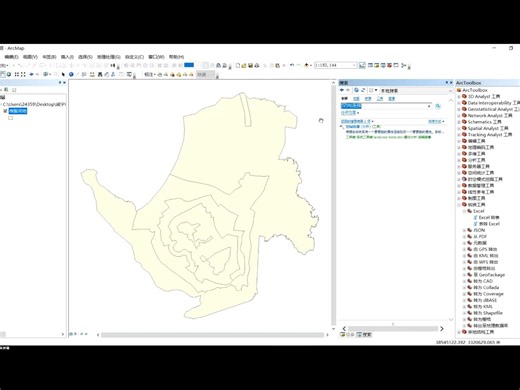Expand Network Analyst 工具 toolbox
This screenshot has width=520, height=390.
[459, 115]
